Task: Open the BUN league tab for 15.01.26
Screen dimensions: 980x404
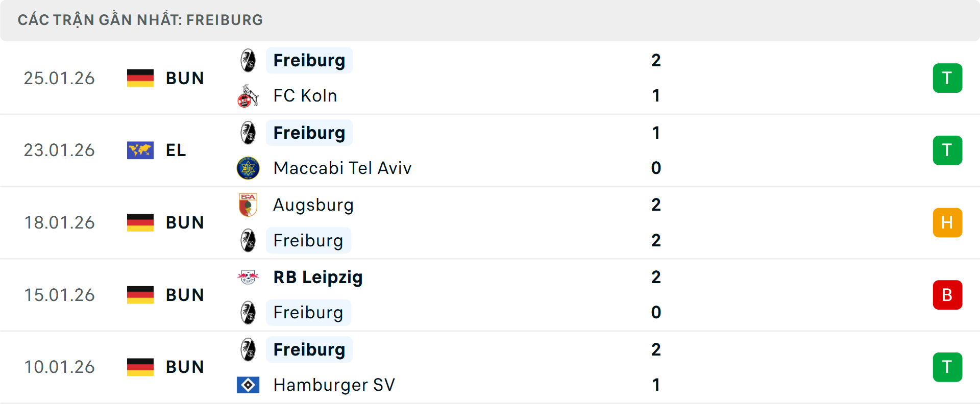Action: click(184, 295)
